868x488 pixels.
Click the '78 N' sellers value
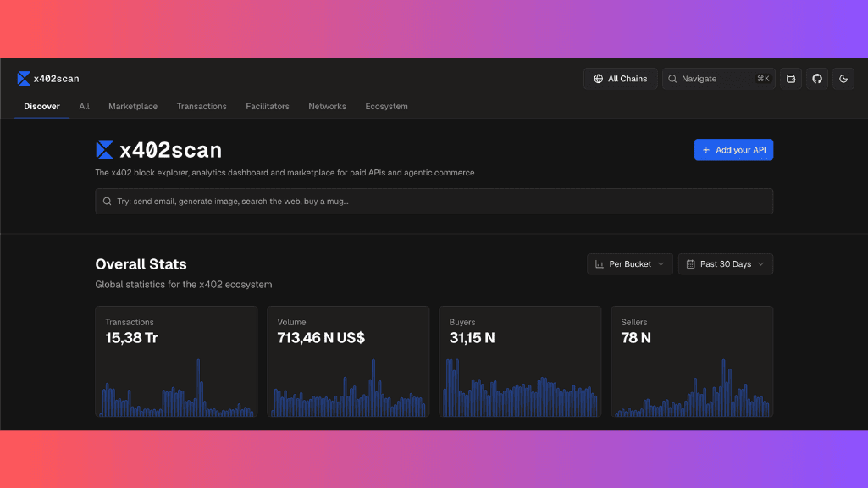[x=636, y=338]
